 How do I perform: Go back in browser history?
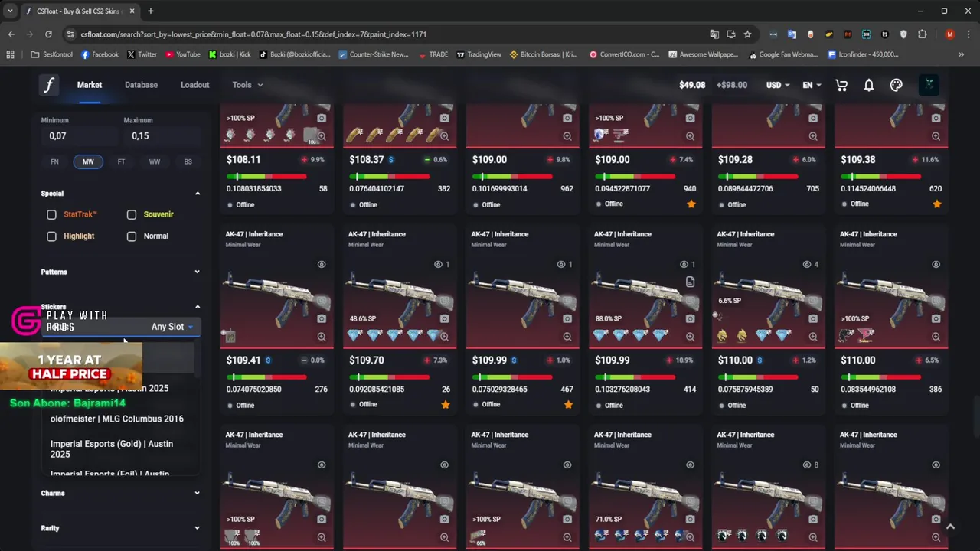pos(11,34)
